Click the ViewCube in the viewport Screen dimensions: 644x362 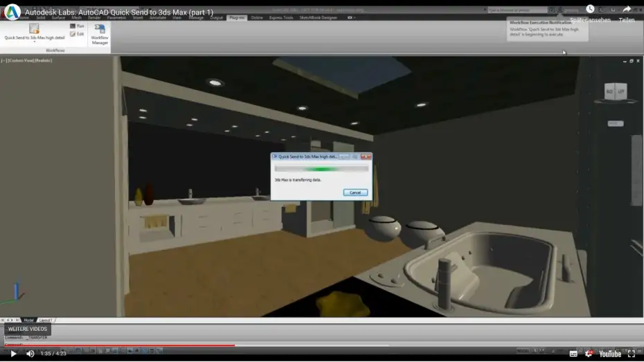615,92
